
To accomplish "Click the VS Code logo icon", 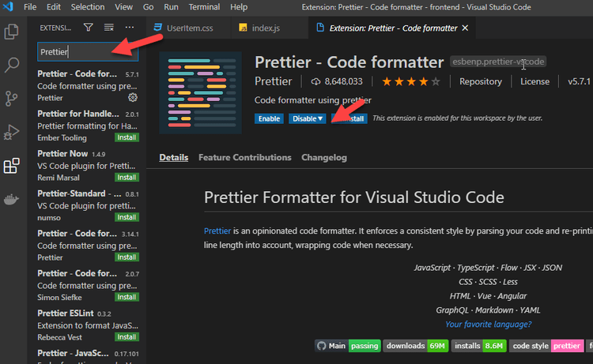I will pyautogui.click(x=8, y=7).
